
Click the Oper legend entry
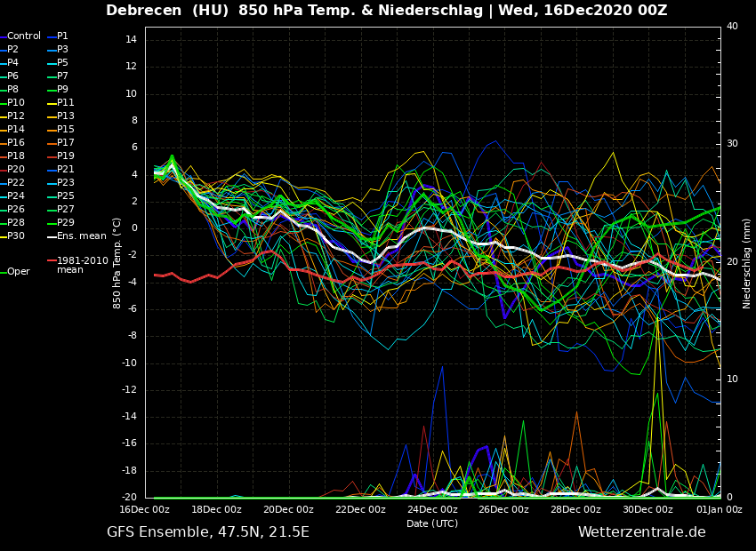[19, 272]
